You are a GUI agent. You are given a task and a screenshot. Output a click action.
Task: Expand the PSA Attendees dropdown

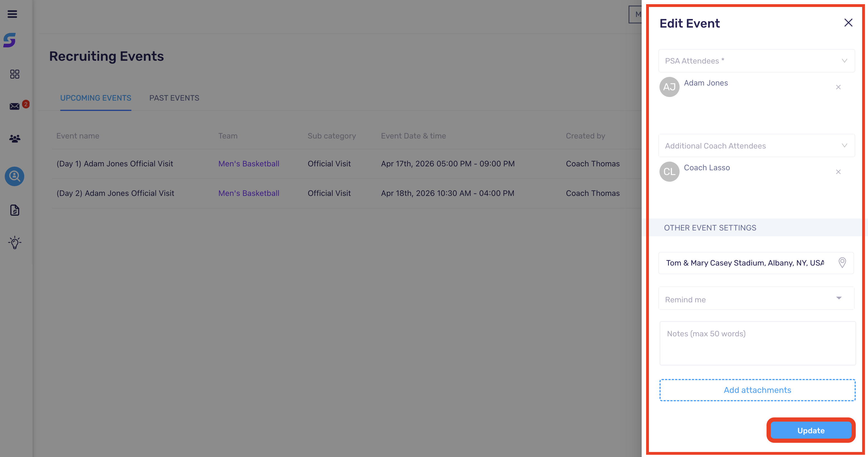point(757,61)
